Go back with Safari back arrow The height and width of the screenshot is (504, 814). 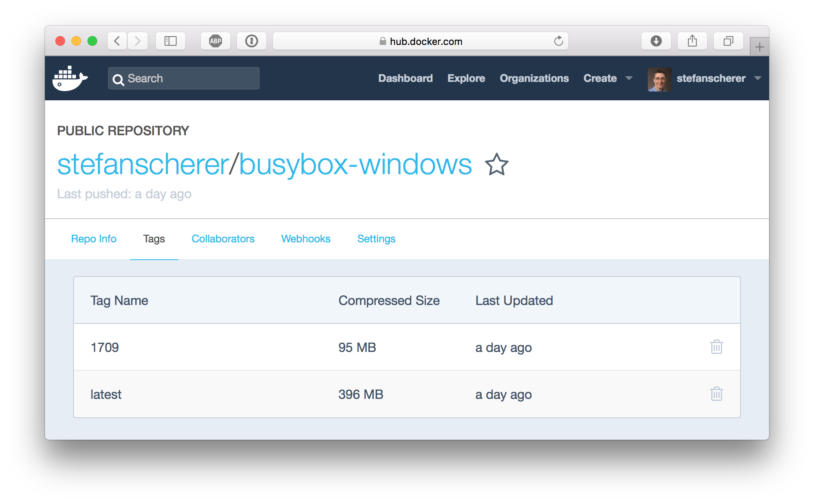click(x=117, y=41)
